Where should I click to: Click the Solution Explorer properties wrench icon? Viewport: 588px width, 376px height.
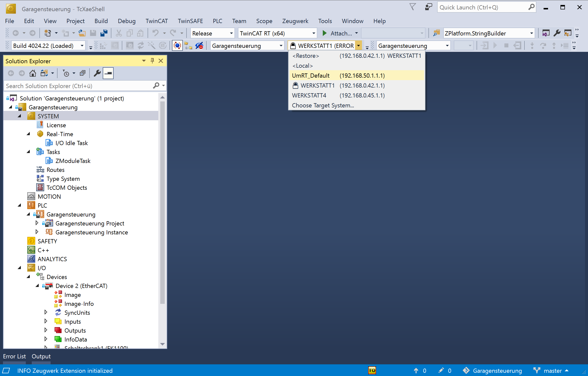pos(97,73)
